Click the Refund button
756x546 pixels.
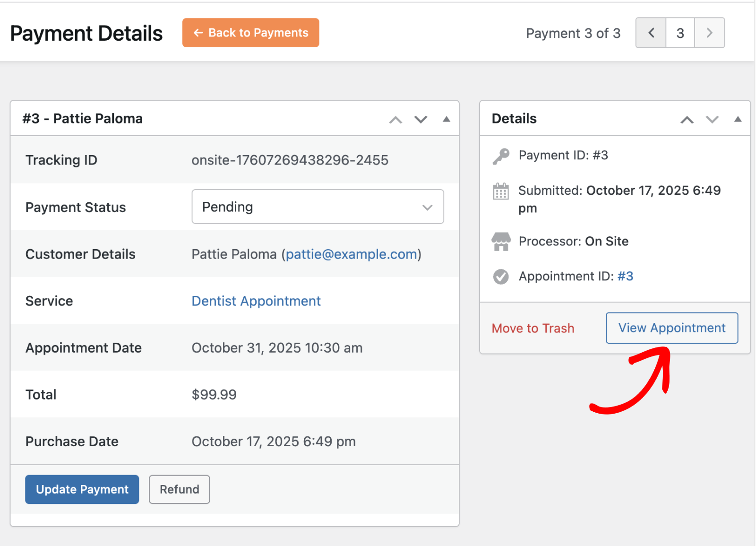point(179,489)
